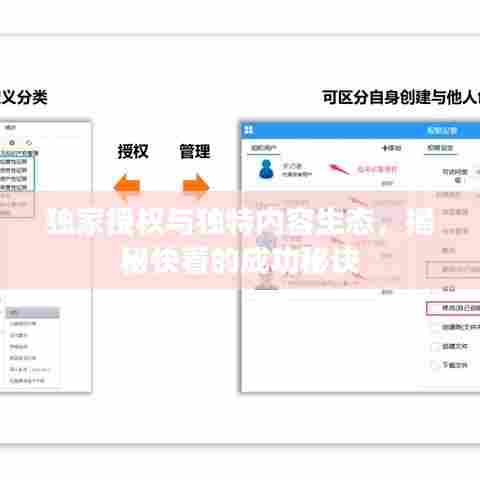This screenshot has width=480, height=480.
Task: Toggle the last checkbox in the permission list
Action: [x=435, y=365]
